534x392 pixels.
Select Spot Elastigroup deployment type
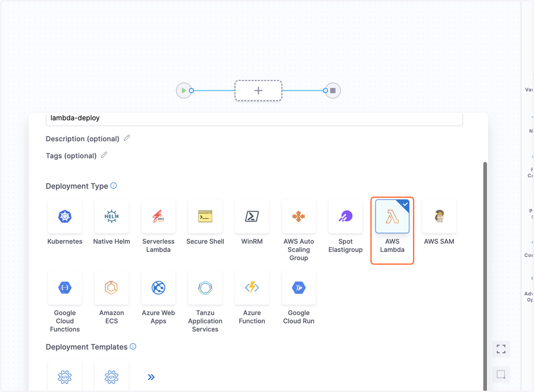point(345,216)
